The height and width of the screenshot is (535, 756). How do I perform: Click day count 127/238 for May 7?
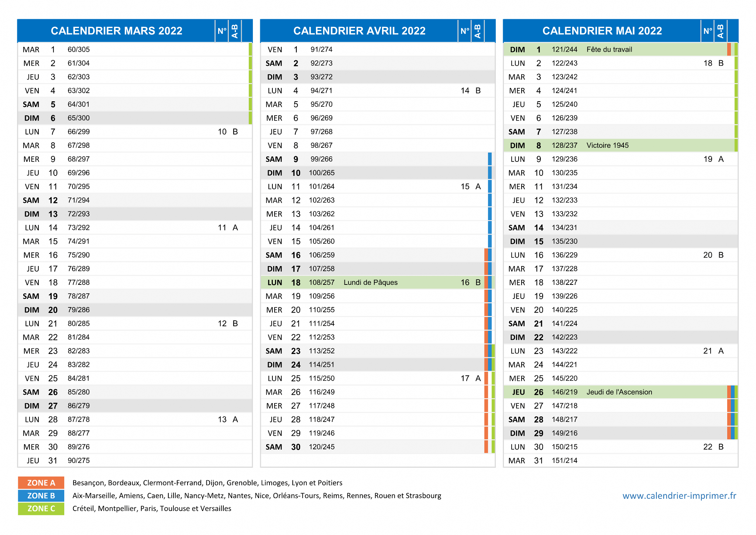click(x=564, y=132)
